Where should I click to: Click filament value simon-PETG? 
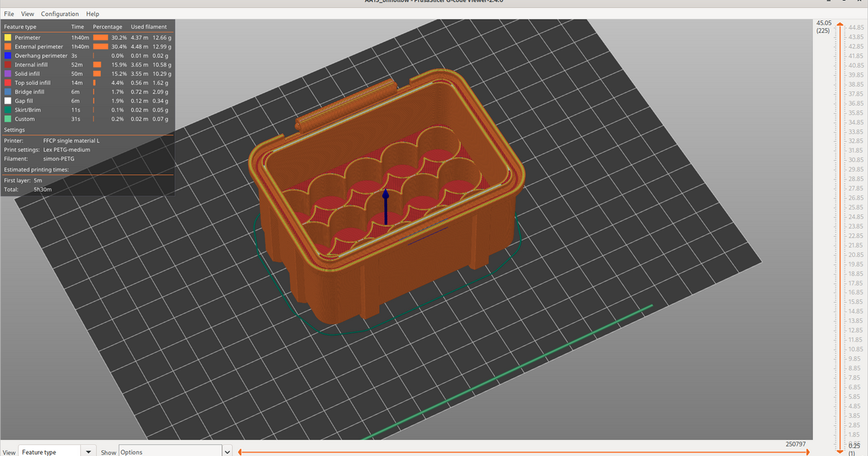(x=59, y=158)
